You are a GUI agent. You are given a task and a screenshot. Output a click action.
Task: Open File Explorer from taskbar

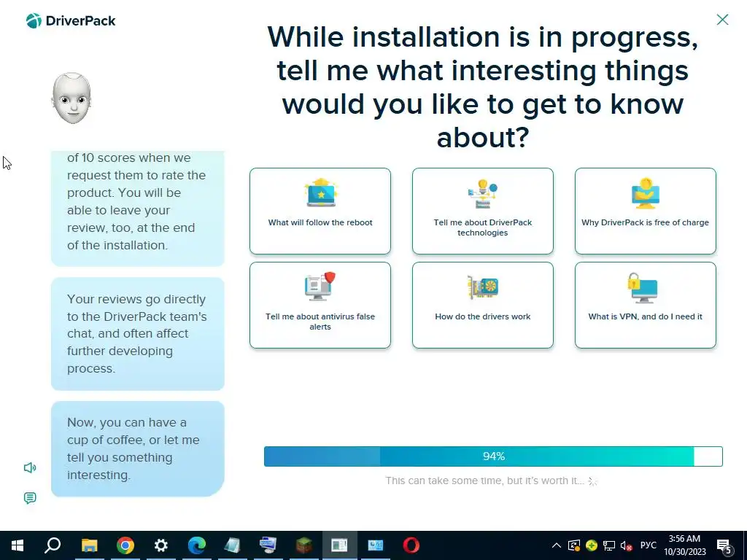[x=89, y=545]
